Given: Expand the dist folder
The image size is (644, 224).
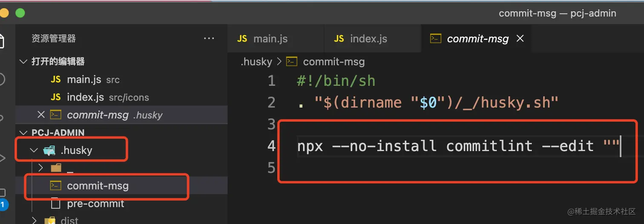Looking at the screenshot, I should (34, 220).
